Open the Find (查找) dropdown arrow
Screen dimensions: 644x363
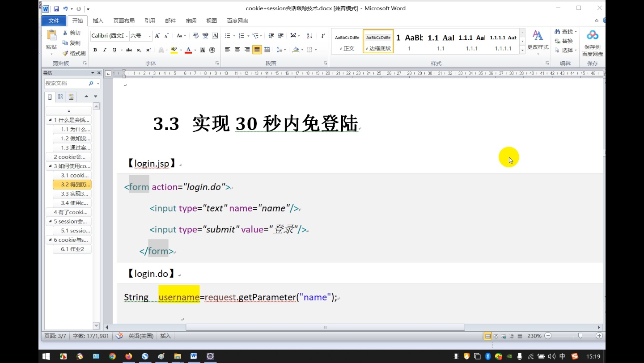576,32
